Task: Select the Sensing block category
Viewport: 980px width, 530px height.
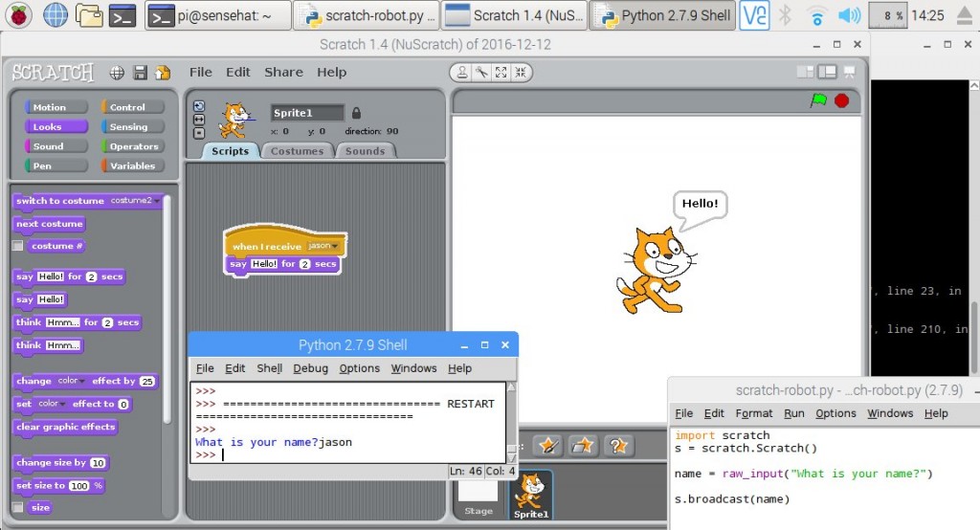Action: 128,126
